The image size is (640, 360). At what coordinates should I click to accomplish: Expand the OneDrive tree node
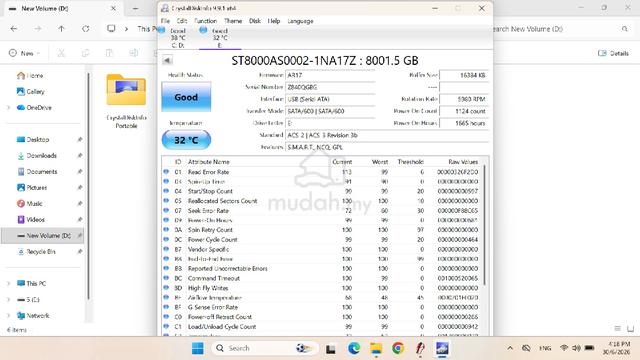(9, 108)
